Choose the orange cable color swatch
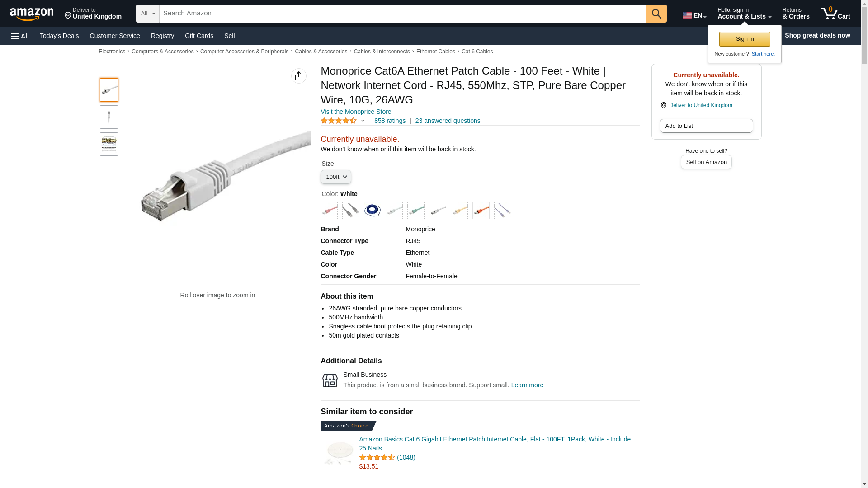 481,211
